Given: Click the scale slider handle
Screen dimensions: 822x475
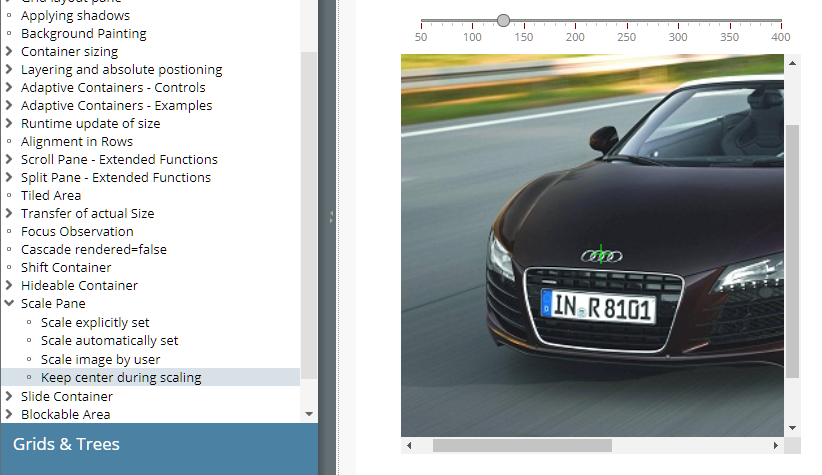Looking at the screenshot, I should (503, 20).
